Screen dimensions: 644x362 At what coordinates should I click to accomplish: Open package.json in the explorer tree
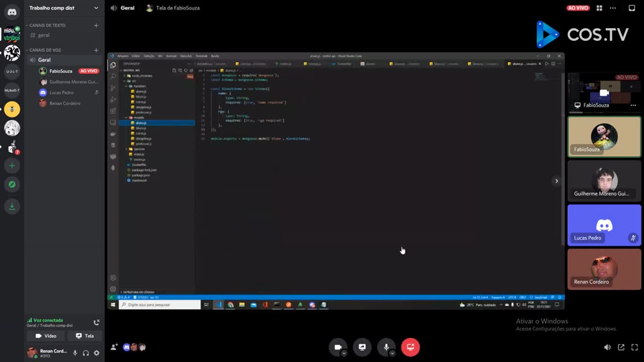click(141, 175)
